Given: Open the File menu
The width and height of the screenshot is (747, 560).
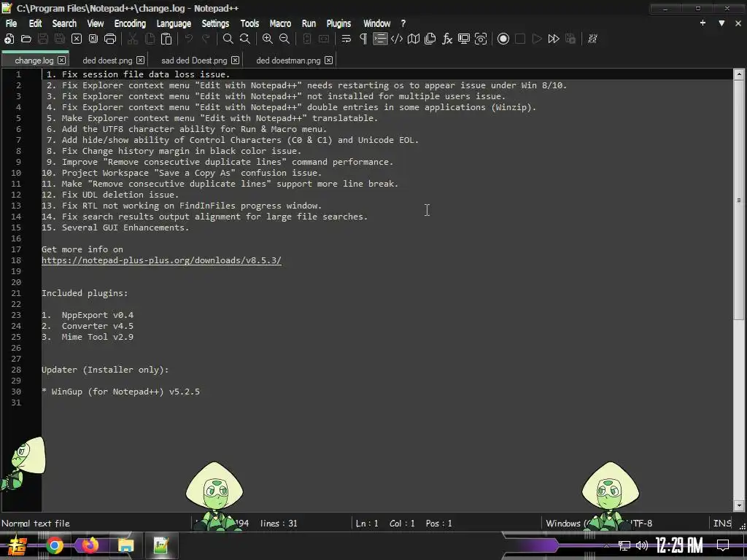Looking at the screenshot, I should [11, 23].
